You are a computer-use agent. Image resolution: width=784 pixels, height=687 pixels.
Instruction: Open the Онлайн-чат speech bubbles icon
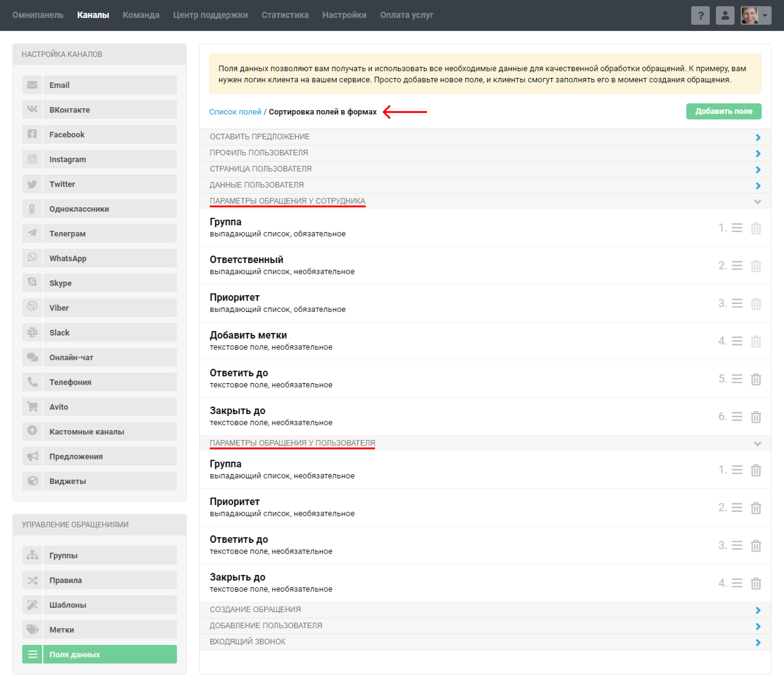pos(32,357)
